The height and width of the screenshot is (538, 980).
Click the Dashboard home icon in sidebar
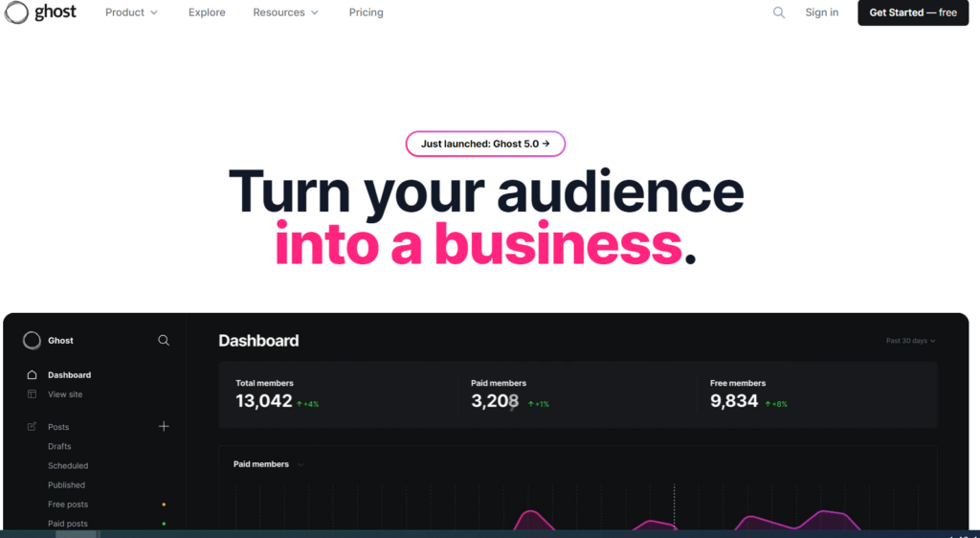coord(33,375)
